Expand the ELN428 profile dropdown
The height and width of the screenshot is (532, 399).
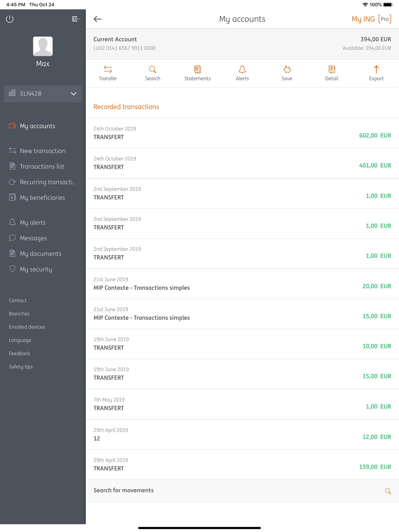[39, 93]
